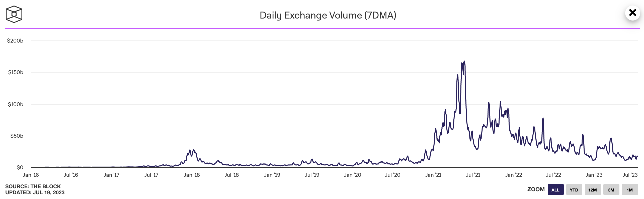Click the highest volume peak in 2021
Viewport: 644px width, 199px height.
coord(464,61)
